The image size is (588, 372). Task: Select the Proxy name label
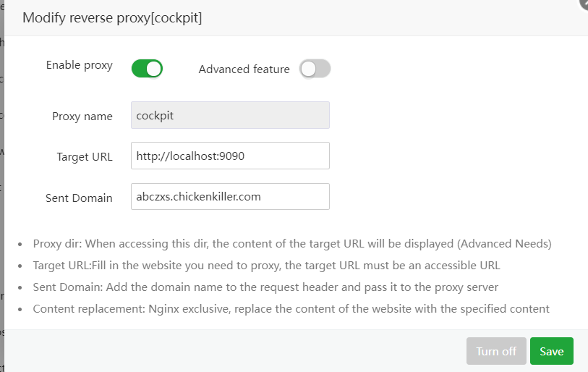coord(82,117)
